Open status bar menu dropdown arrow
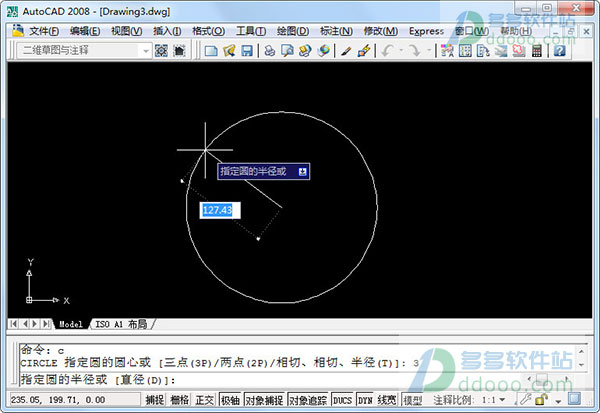Screen dimensions: 600x413 pos(558,402)
